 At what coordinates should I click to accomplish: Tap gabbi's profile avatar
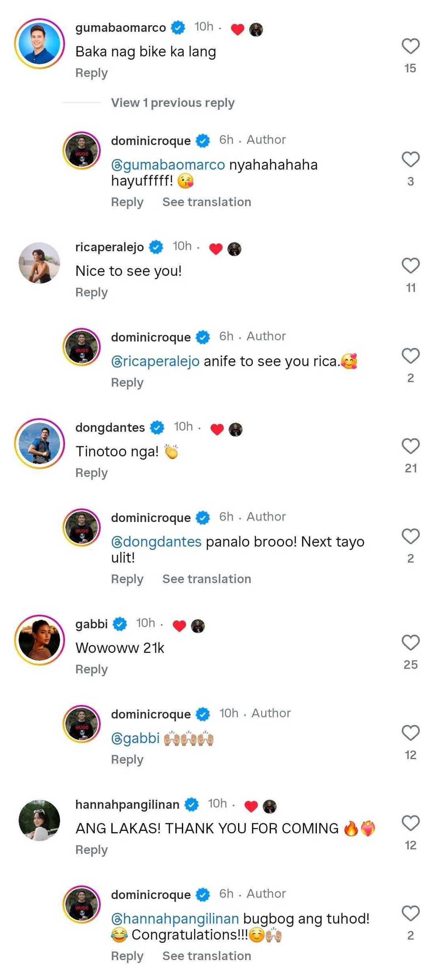(39, 640)
